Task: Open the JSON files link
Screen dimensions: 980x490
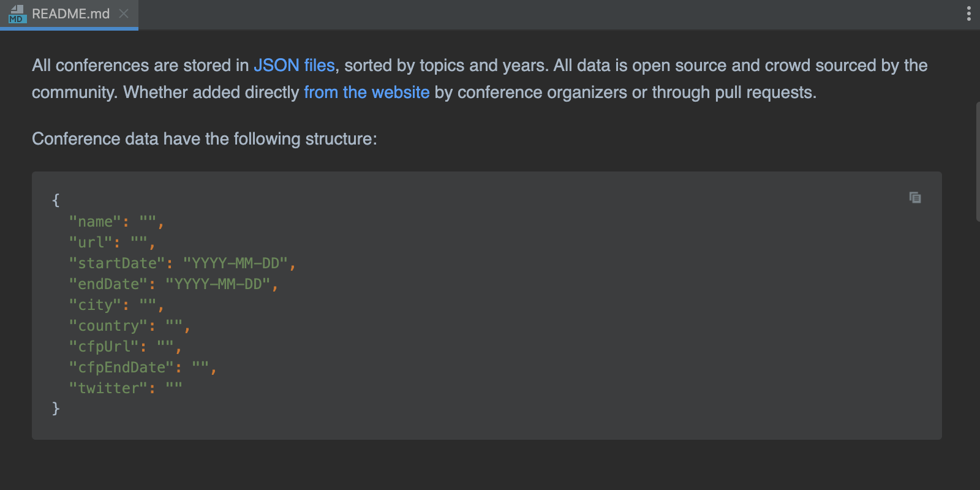Action: (294, 66)
